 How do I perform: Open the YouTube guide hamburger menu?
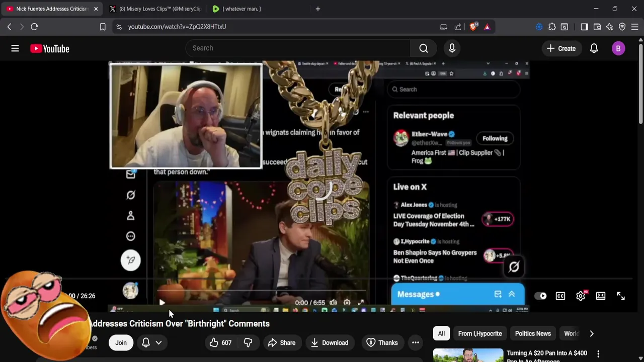click(15, 48)
